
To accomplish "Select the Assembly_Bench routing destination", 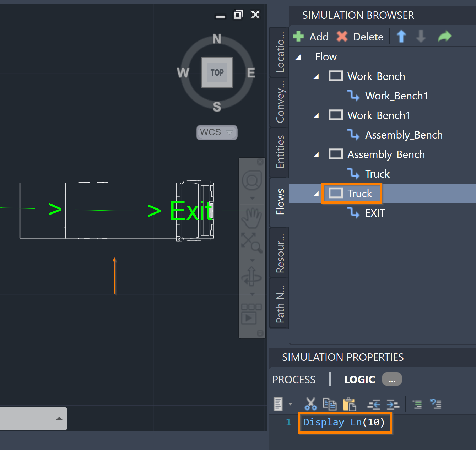I will coord(404,135).
